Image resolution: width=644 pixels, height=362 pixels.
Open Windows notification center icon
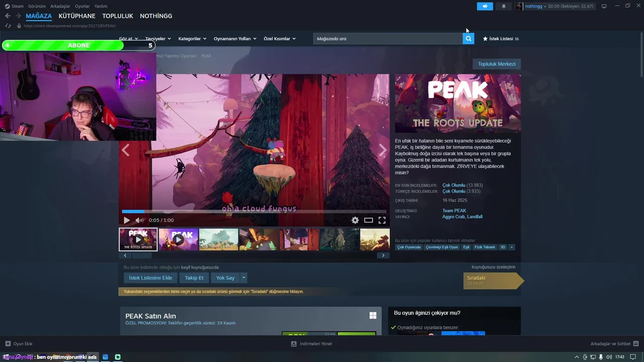[x=633, y=357]
